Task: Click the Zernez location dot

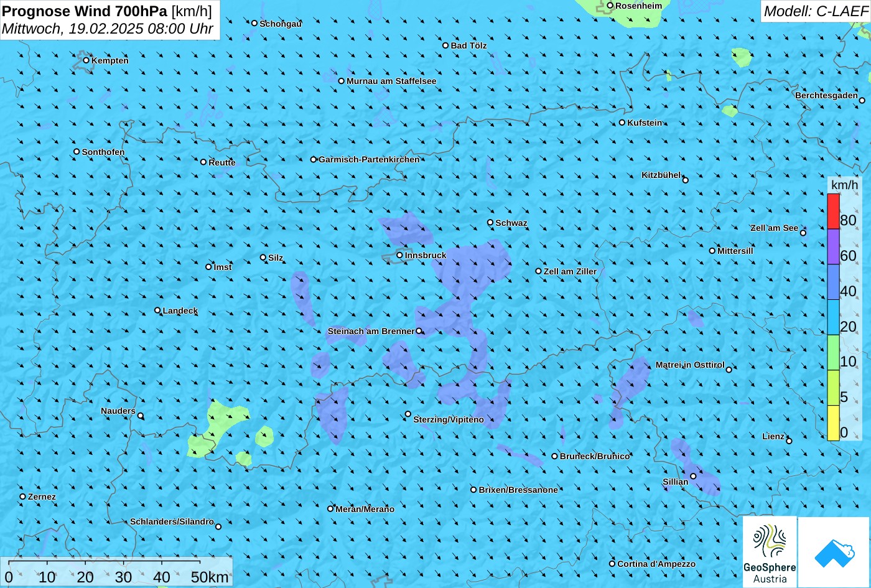Action: pos(23,497)
